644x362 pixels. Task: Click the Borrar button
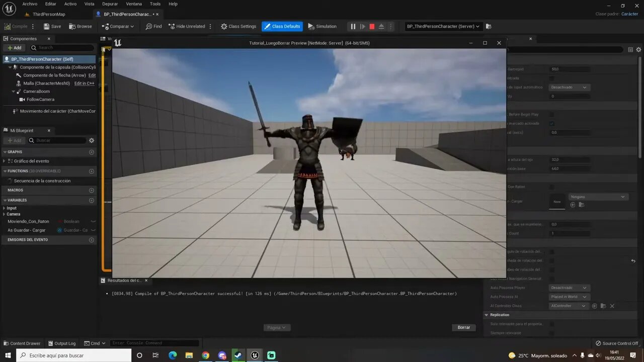[x=464, y=327]
